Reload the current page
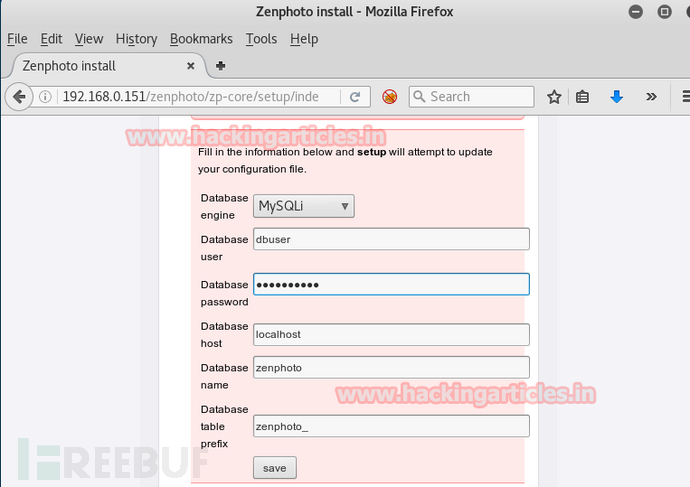The width and height of the screenshot is (690, 487). [x=355, y=97]
